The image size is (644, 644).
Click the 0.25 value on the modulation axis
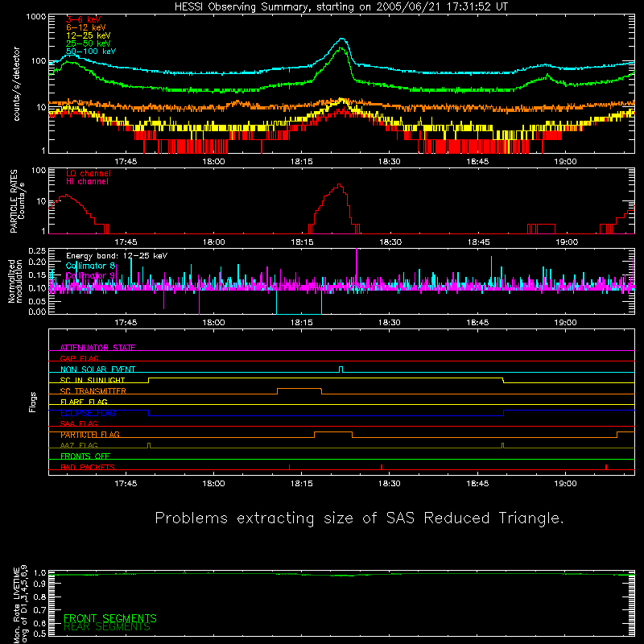[37, 250]
